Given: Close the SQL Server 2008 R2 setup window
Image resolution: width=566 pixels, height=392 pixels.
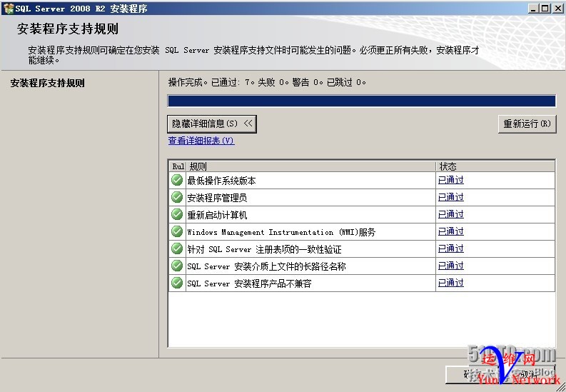Looking at the screenshot, I should 557,9.
